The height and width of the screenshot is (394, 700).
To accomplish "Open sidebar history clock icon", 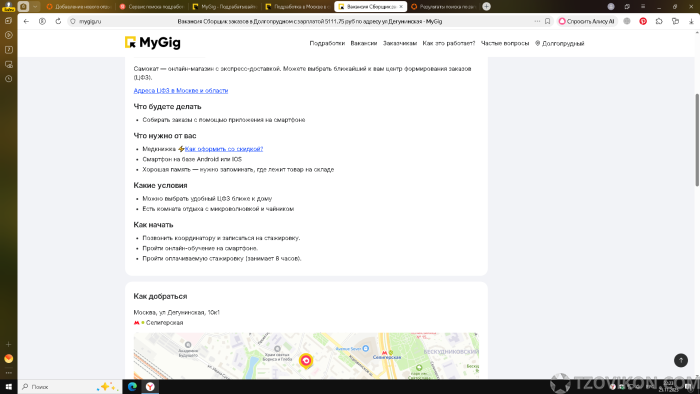I will click(8, 79).
